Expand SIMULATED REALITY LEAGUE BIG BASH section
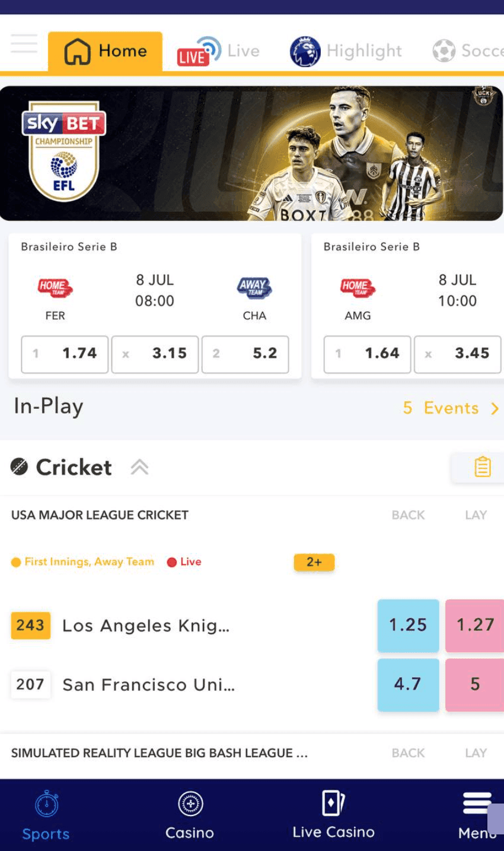Image resolution: width=504 pixels, height=851 pixels. click(x=159, y=752)
